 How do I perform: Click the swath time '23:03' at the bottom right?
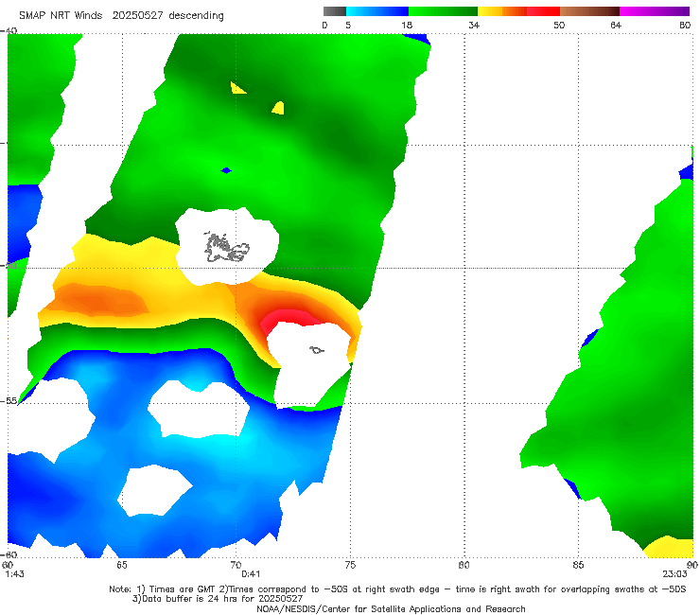click(x=674, y=574)
